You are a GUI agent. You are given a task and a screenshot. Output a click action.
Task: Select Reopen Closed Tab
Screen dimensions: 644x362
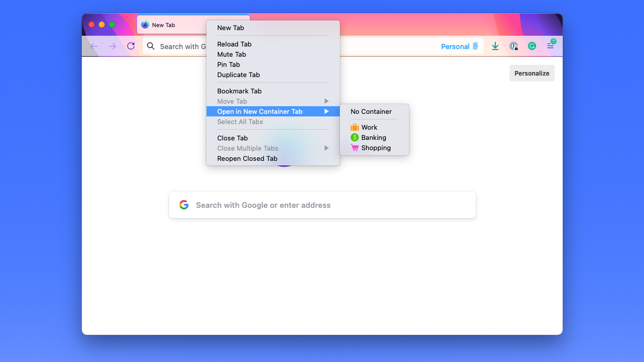tap(247, 158)
